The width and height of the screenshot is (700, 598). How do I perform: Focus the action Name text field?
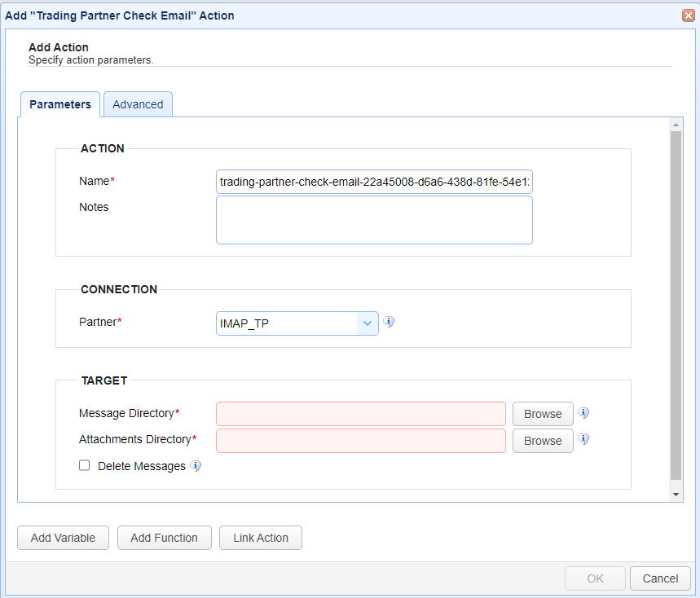coord(374,181)
